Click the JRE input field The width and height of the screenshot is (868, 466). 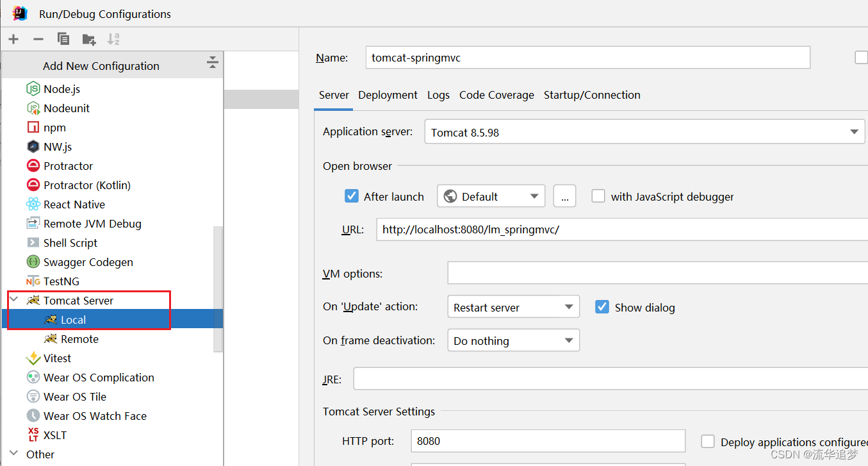point(610,379)
